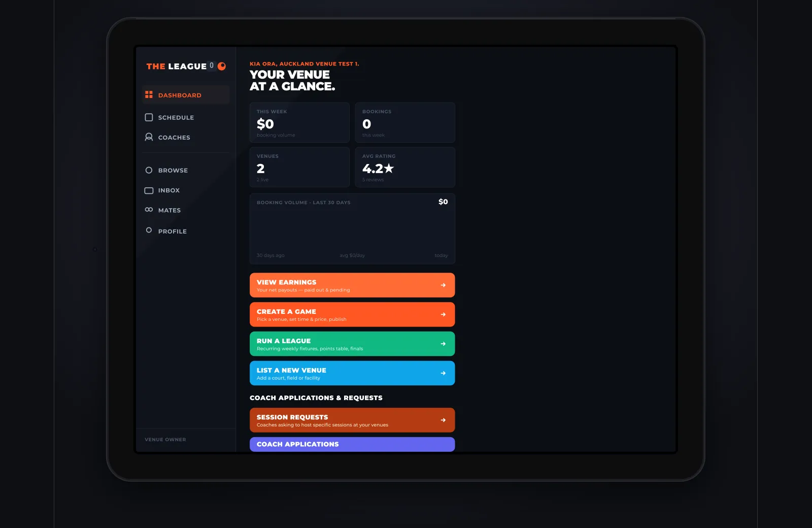This screenshot has width=812, height=528.
Task: Click 'Coach Applications & Requests' section heading
Action: (x=316, y=398)
